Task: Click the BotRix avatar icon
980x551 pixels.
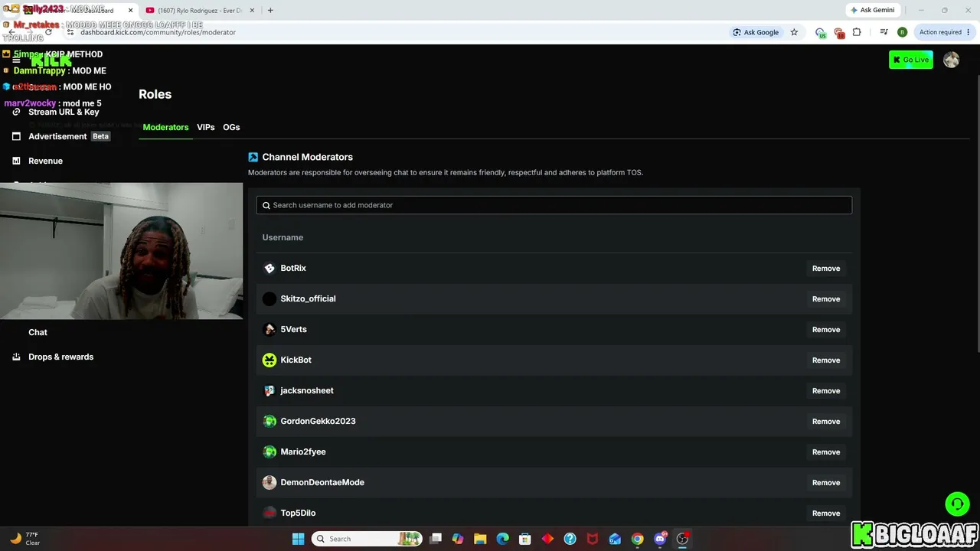Action: point(269,268)
